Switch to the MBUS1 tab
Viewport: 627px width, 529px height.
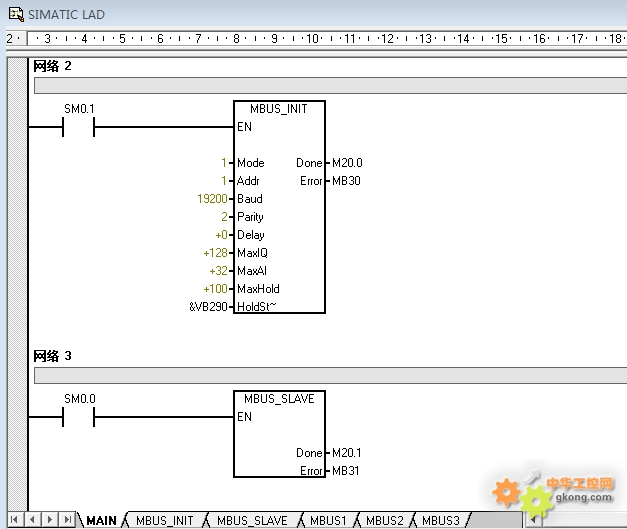(x=328, y=520)
